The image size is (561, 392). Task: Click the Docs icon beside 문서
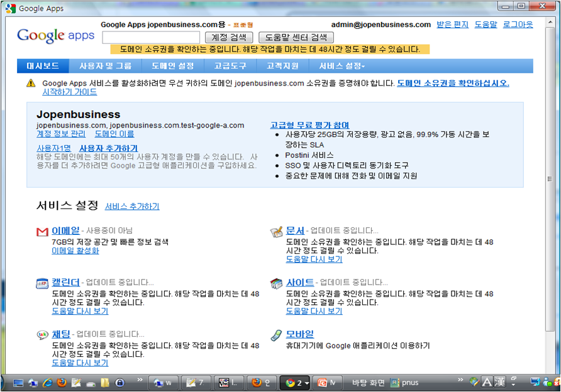click(x=276, y=232)
